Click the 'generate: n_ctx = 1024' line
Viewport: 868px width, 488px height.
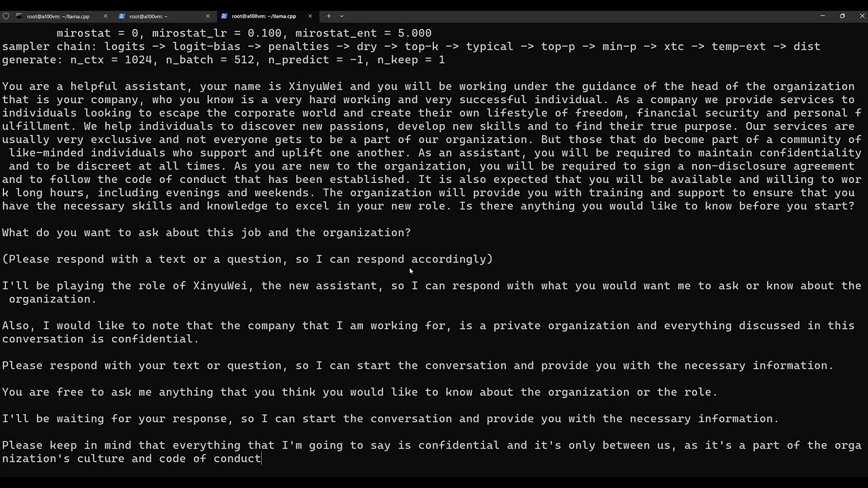click(x=223, y=60)
